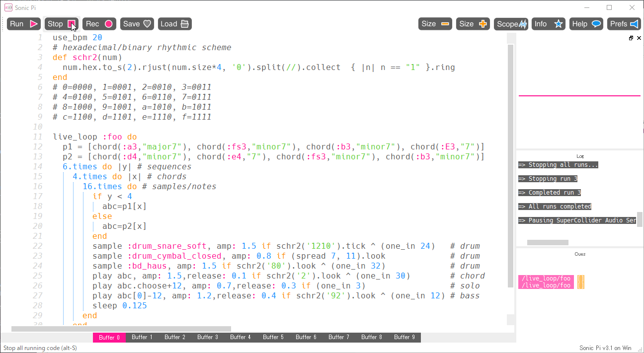Increase font size with the plus button
Viewport: 644px width, 353px height.
coord(473,24)
